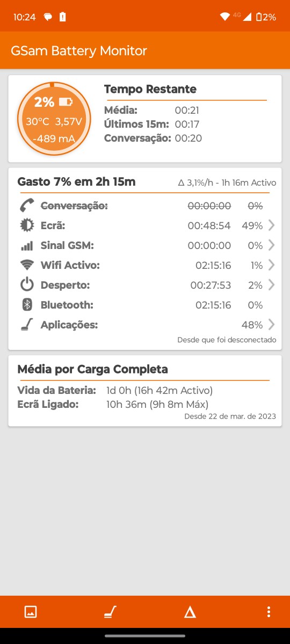Tap the status bar battery 2% indicator
Viewport: 290px width, 644px height.
tap(266, 17)
